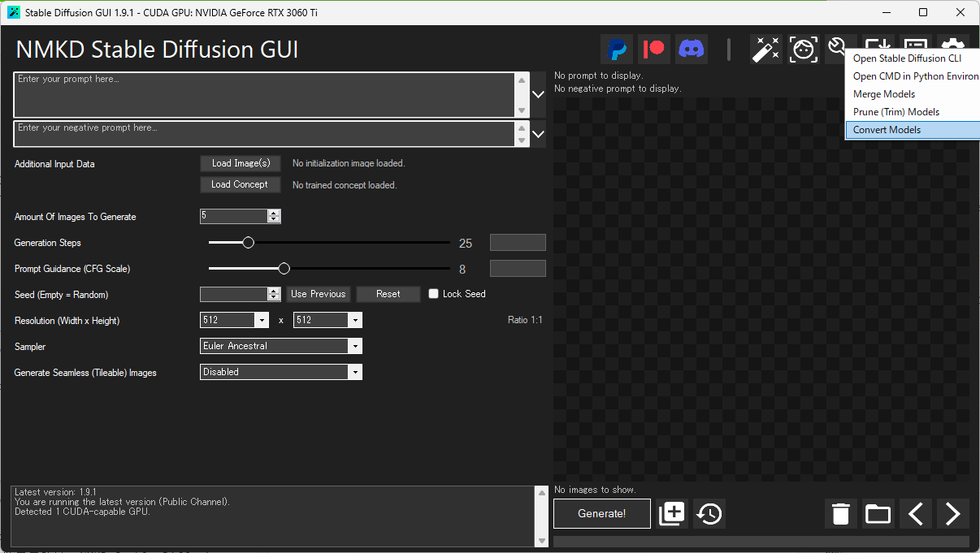Open the magic wand post-processing icon
Viewport: 980px width, 553px height.
point(765,50)
